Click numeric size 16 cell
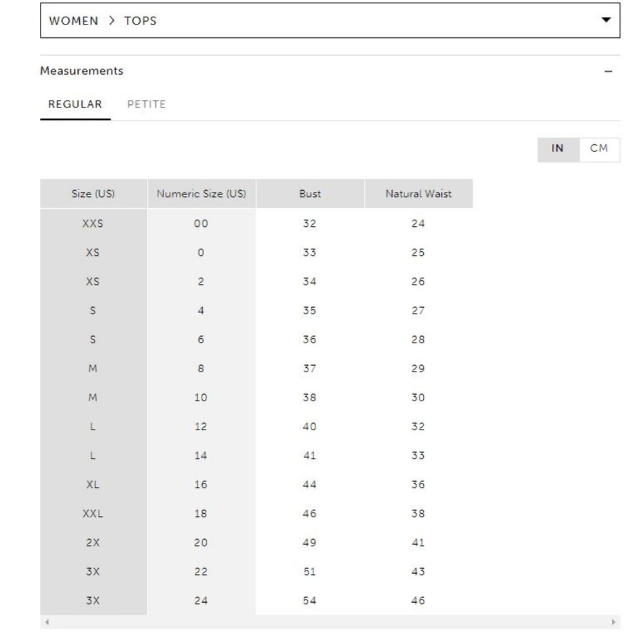Image resolution: width=644 pixels, height=644 pixels. pyautogui.click(x=201, y=485)
